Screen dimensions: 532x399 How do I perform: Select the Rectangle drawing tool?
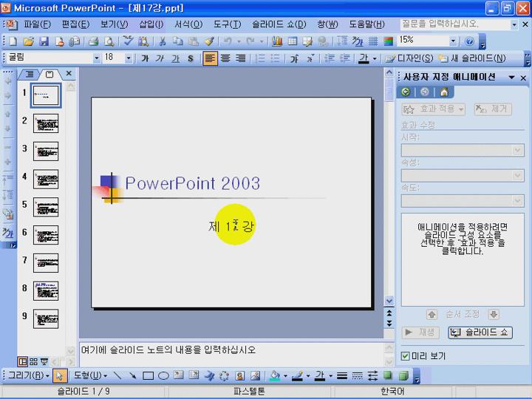(x=148, y=375)
